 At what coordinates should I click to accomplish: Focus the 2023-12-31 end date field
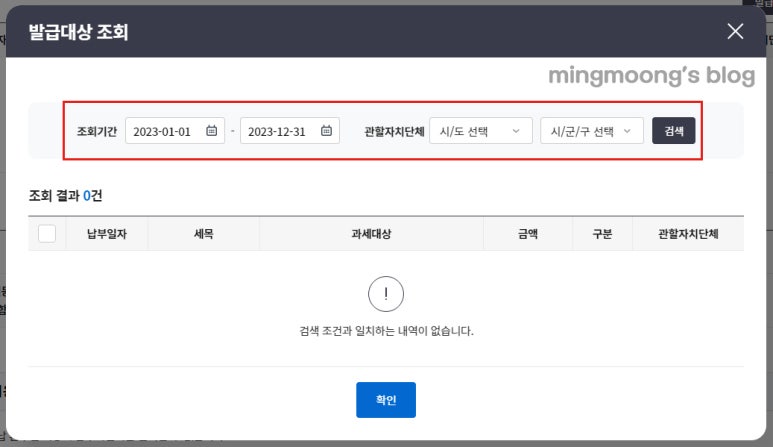coord(290,131)
